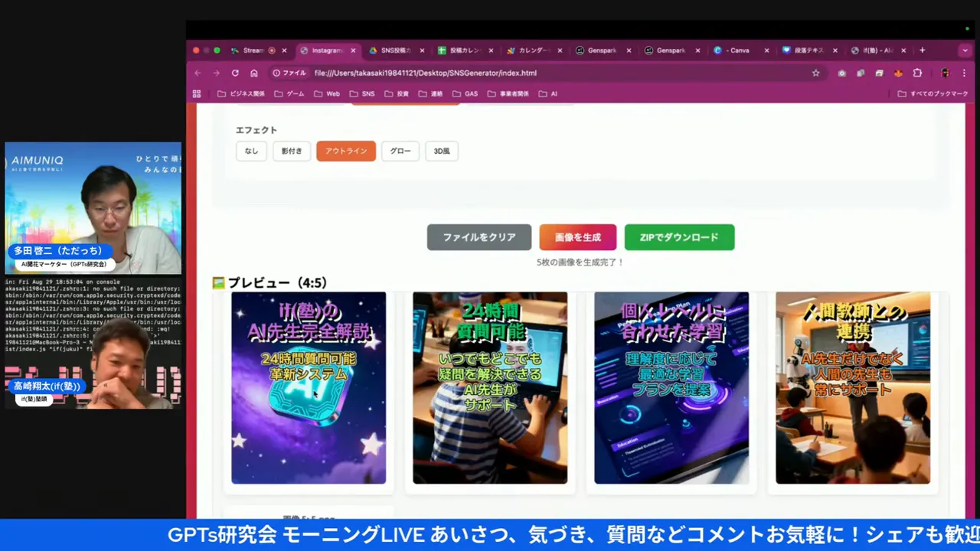Choose the 3D風 effect option
The width and height of the screenshot is (980, 551).
tap(442, 151)
